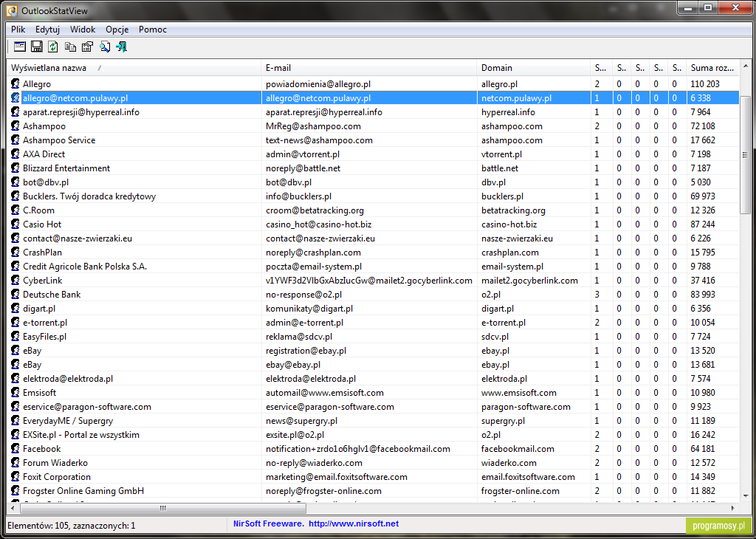Screen dimensions: 756x539
Task: Click the Find magnifier icon
Action: pyautogui.click(x=105, y=47)
